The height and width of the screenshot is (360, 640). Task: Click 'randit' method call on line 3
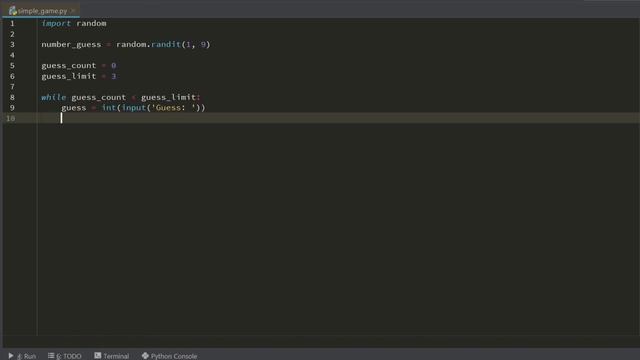[x=166, y=44]
